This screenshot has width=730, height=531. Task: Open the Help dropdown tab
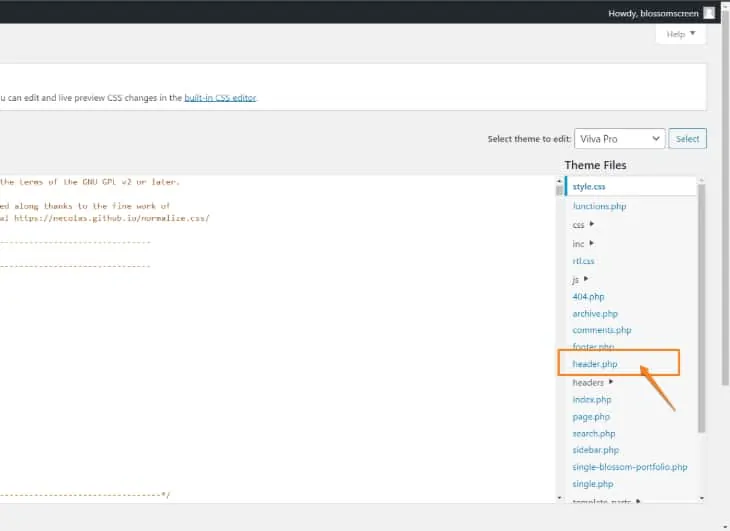click(681, 34)
